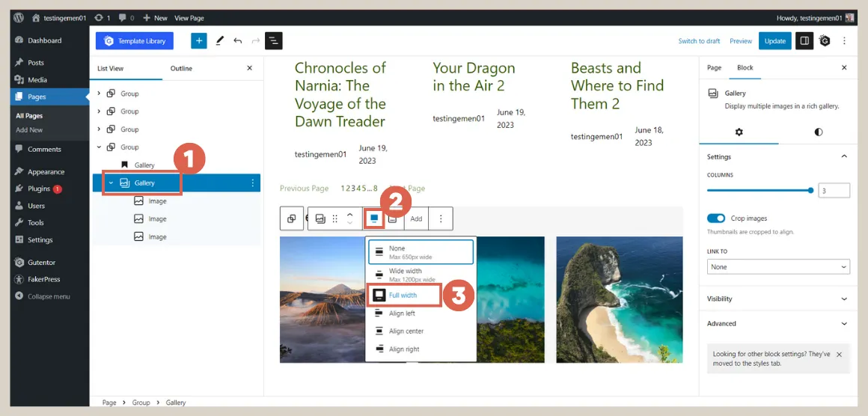
Task: Choose None alignment option
Action: (420, 252)
